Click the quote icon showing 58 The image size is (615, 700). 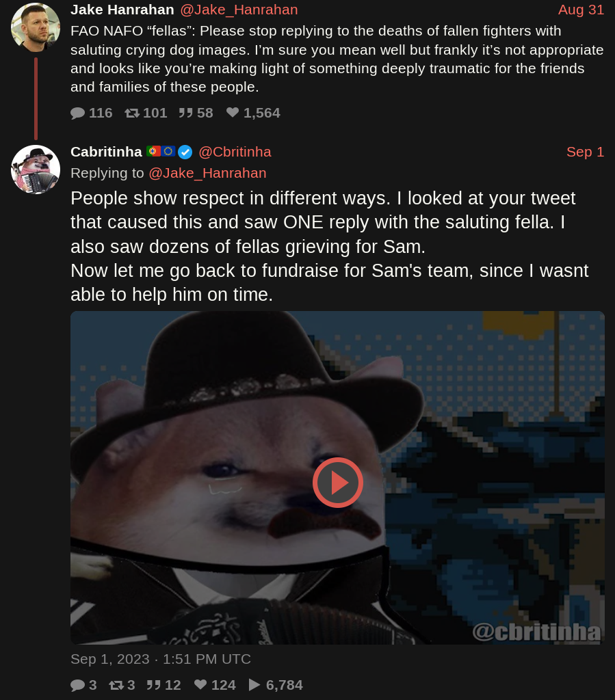point(186,113)
